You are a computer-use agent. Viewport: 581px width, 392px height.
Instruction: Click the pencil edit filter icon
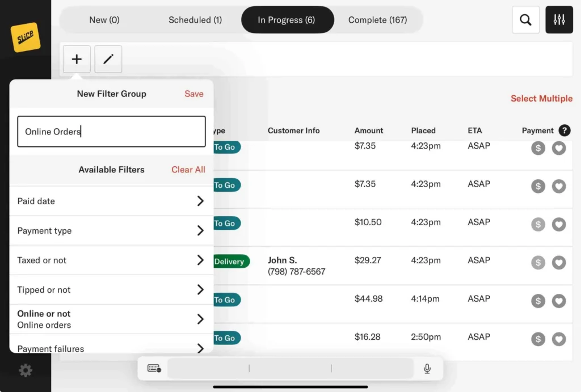tap(108, 59)
